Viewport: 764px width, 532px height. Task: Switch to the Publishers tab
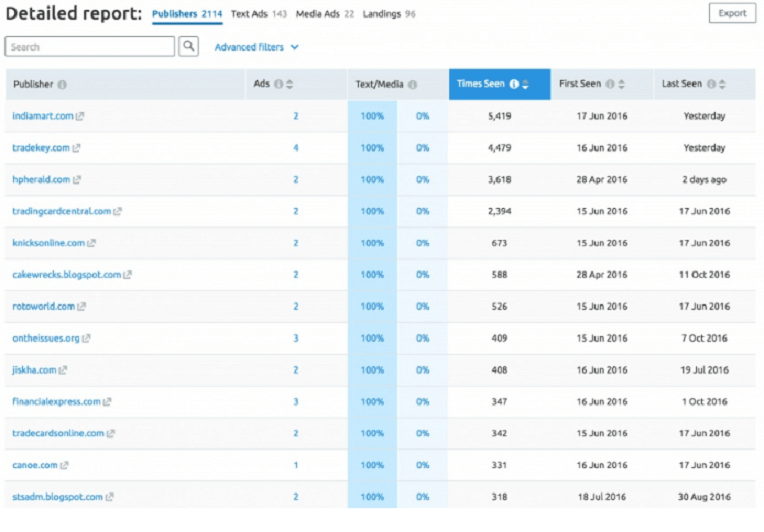(x=187, y=14)
